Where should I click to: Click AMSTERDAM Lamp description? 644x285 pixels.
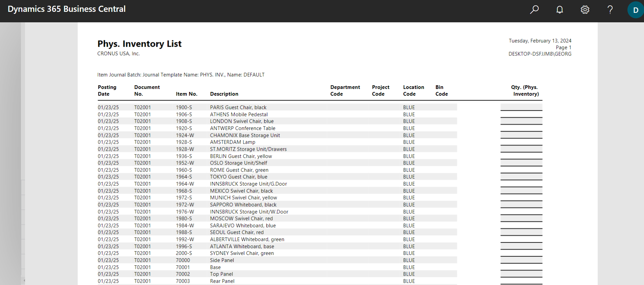pyautogui.click(x=232, y=142)
